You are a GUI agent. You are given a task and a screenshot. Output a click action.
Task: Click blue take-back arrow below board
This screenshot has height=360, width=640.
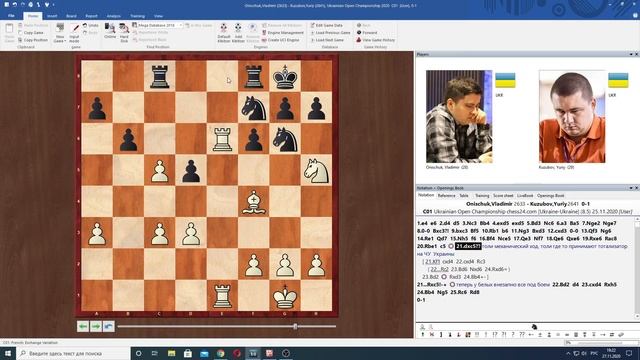pyautogui.click(x=109, y=326)
